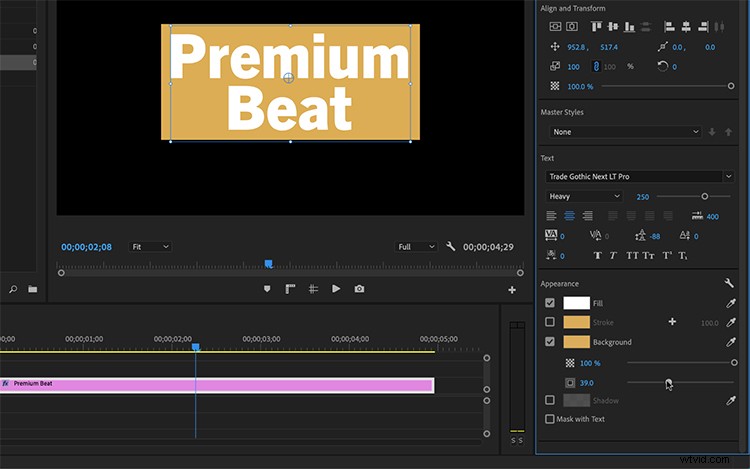The height and width of the screenshot is (469, 750).
Task: Align layer to right edge
Action: (703, 27)
